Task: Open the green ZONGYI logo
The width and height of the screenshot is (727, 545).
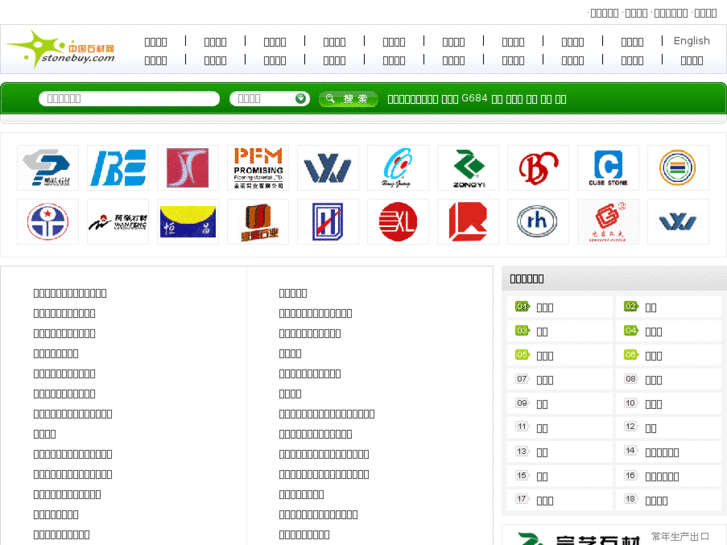Action: 468,168
